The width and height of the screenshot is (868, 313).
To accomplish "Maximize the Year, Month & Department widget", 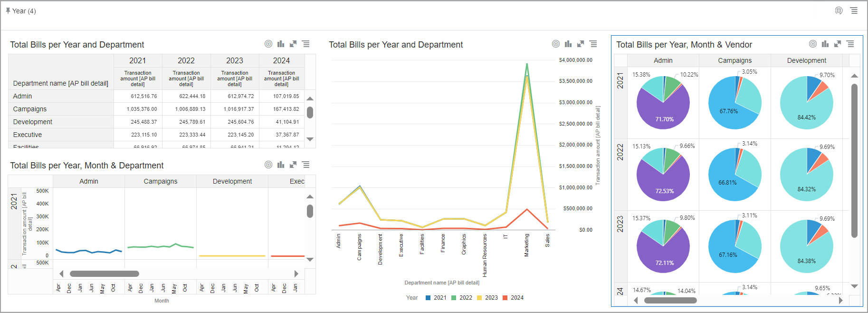I will pyautogui.click(x=293, y=165).
